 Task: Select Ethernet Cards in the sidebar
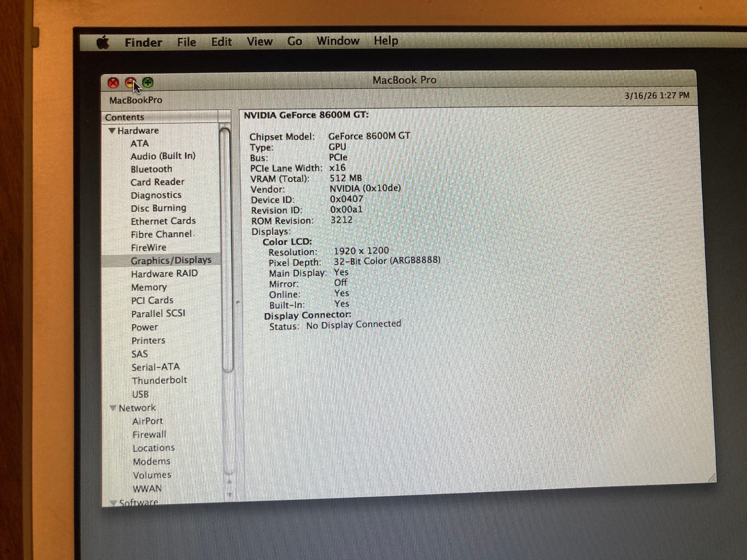pyautogui.click(x=163, y=221)
